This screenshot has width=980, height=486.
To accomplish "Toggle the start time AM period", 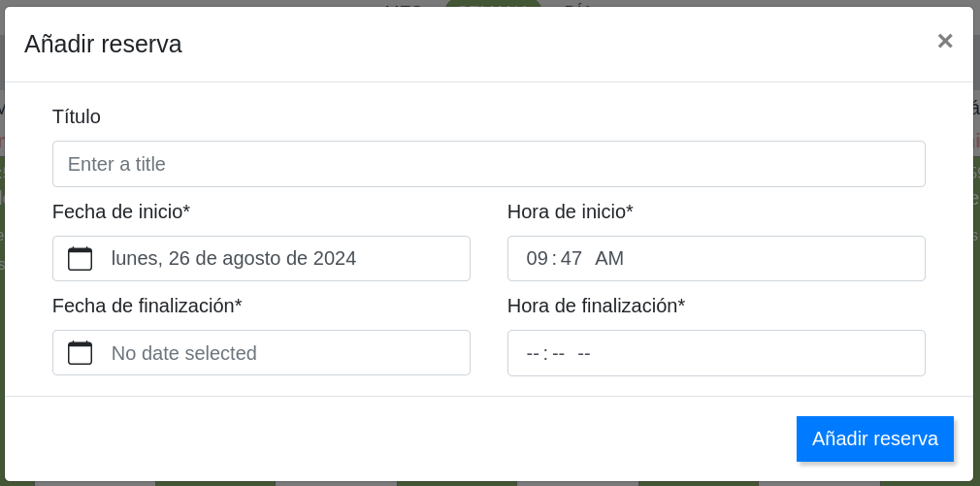I will point(609,258).
